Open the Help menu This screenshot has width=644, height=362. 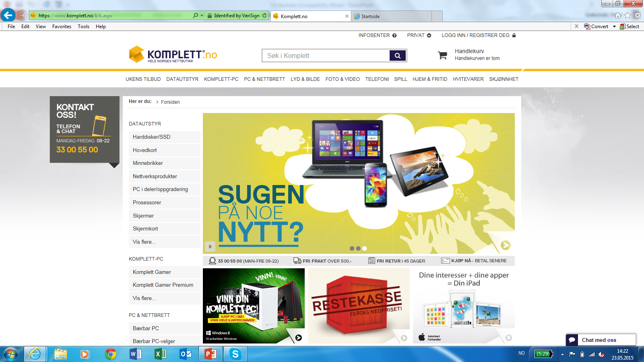101,27
